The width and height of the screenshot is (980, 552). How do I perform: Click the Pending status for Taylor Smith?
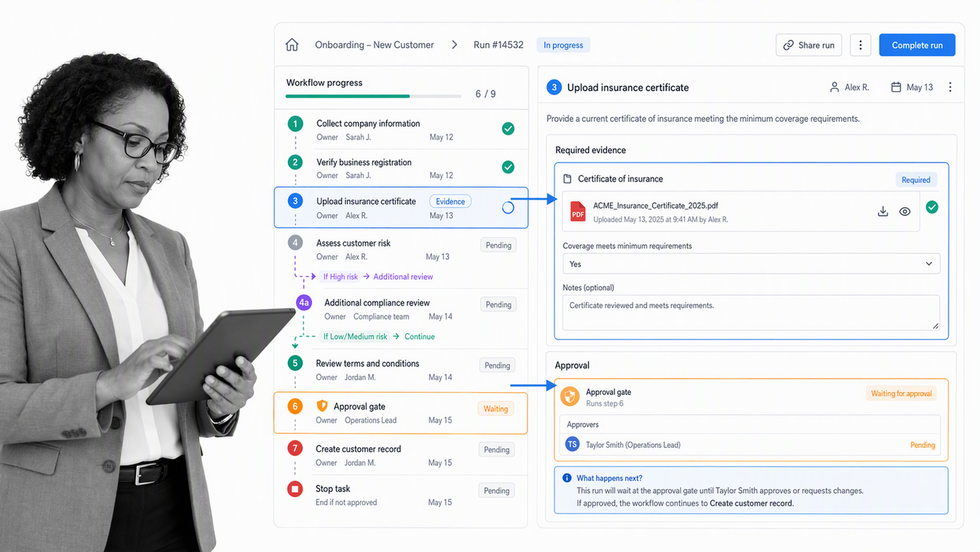(x=922, y=445)
